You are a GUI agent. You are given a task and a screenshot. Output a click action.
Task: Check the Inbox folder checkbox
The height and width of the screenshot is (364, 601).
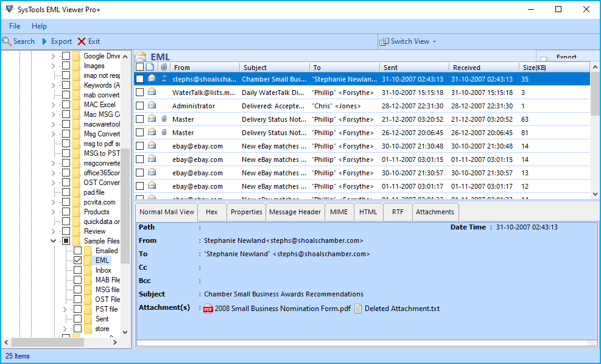coord(77,270)
